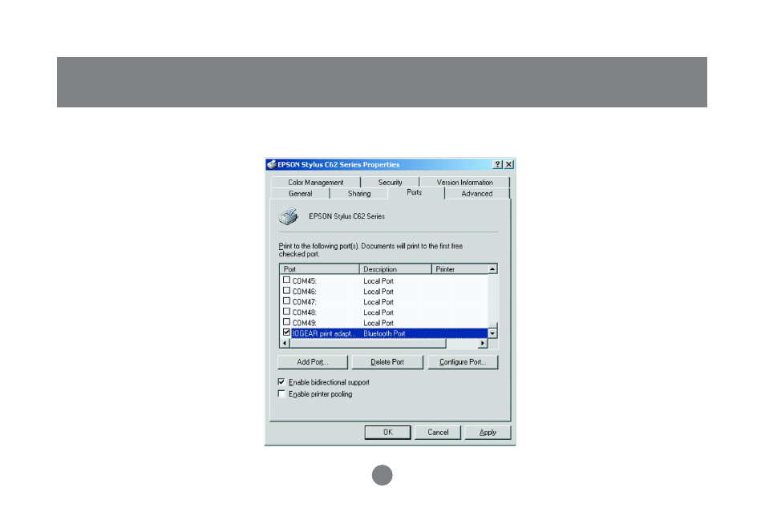Select the COM46: port row
The image size is (765, 532).
[384, 292]
